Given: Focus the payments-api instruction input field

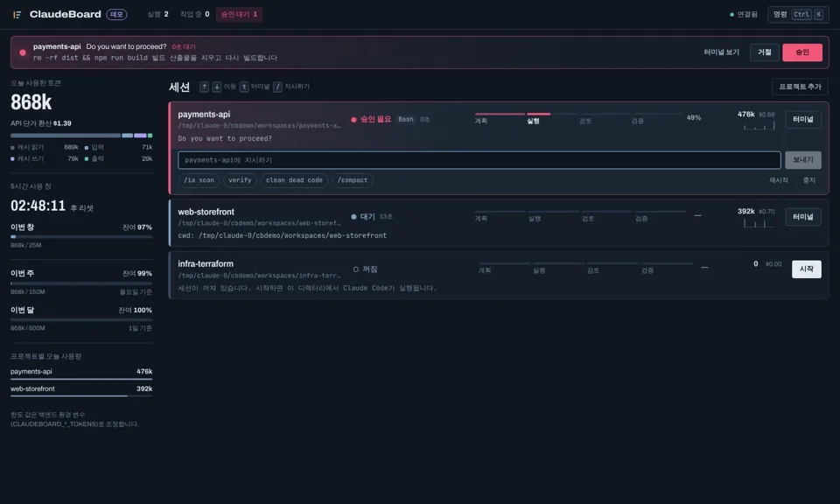Looking at the screenshot, I should tap(479, 160).
